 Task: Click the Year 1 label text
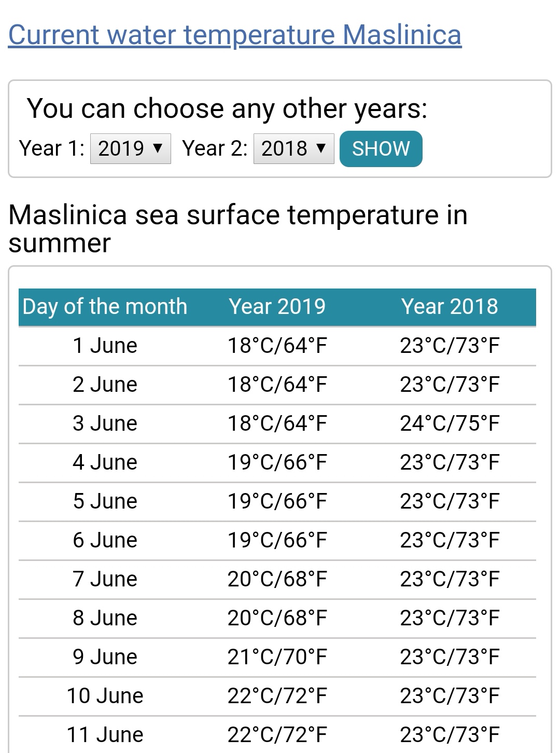tap(52, 148)
